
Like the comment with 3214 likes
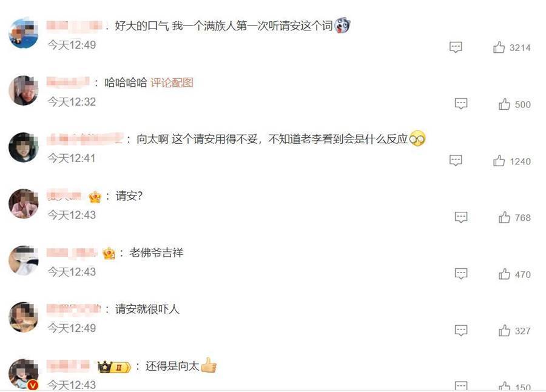[x=499, y=47]
